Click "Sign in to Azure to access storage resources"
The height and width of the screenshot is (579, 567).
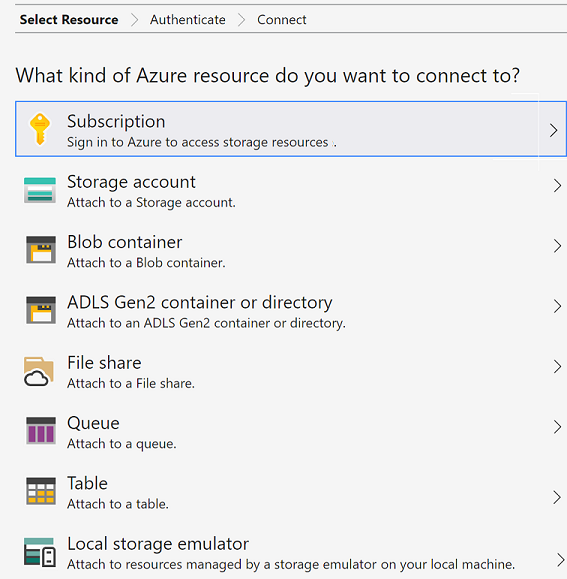coord(197,142)
